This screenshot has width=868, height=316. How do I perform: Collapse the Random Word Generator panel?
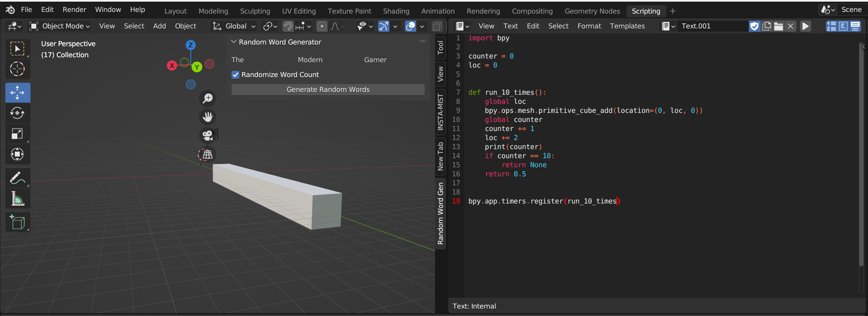[234, 42]
